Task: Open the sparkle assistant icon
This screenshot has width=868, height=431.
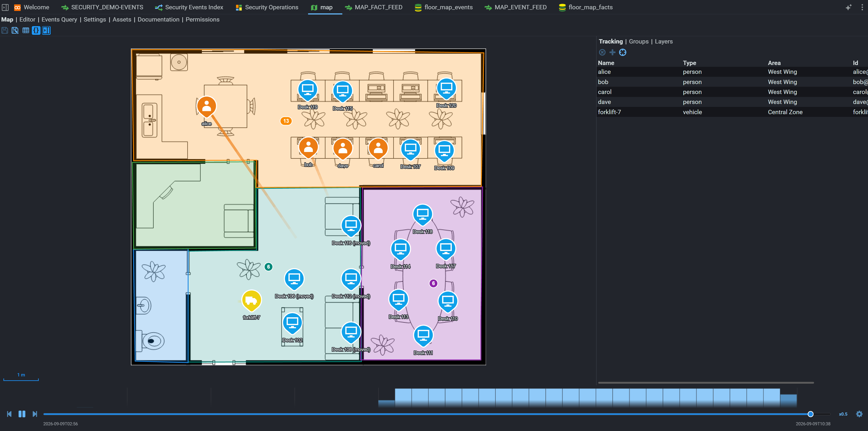Action: (849, 7)
